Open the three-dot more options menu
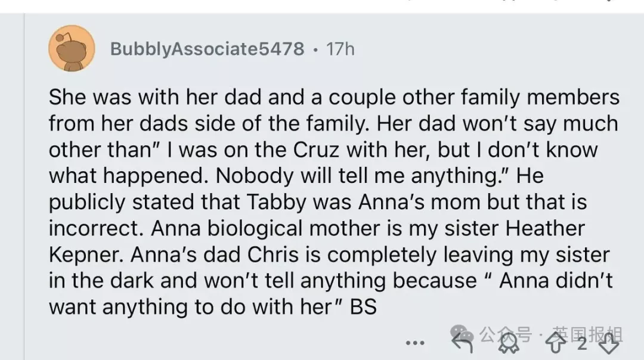Image resolution: width=644 pixels, height=360 pixels. coord(414,343)
